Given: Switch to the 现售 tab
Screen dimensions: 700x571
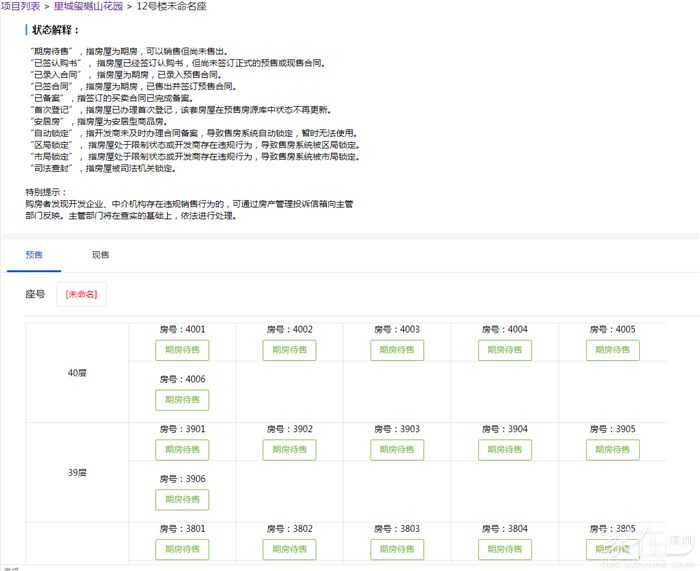Looking at the screenshot, I should [x=101, y=255].
